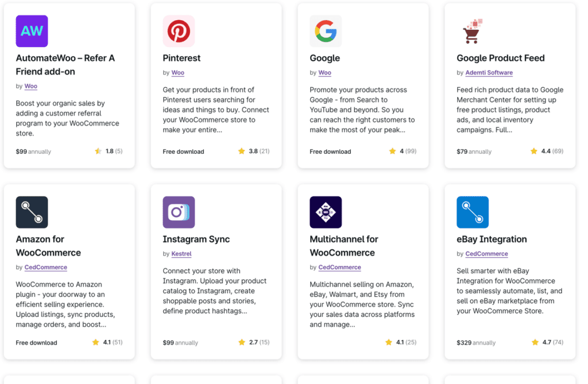Click the CedCommerce link under Amazon for WooCommerce
This screenshot has width=588, height=384.
click(45, 267)
